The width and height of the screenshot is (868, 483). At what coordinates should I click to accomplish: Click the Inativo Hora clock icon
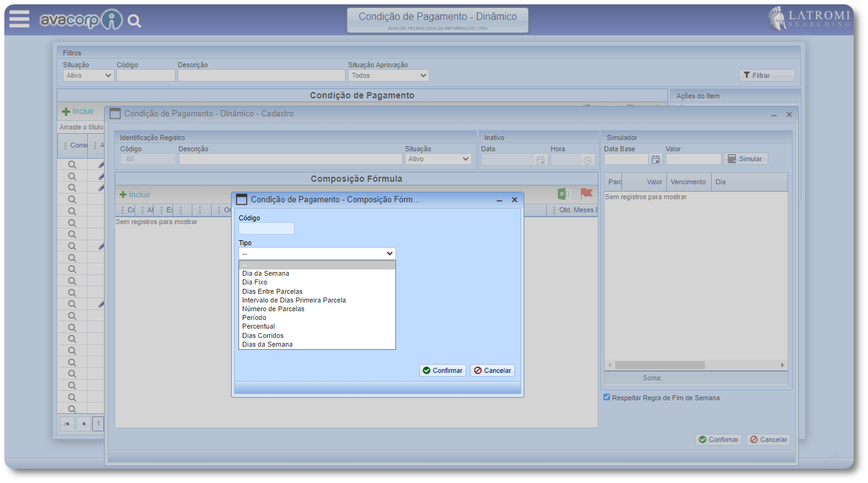point(588,159)
